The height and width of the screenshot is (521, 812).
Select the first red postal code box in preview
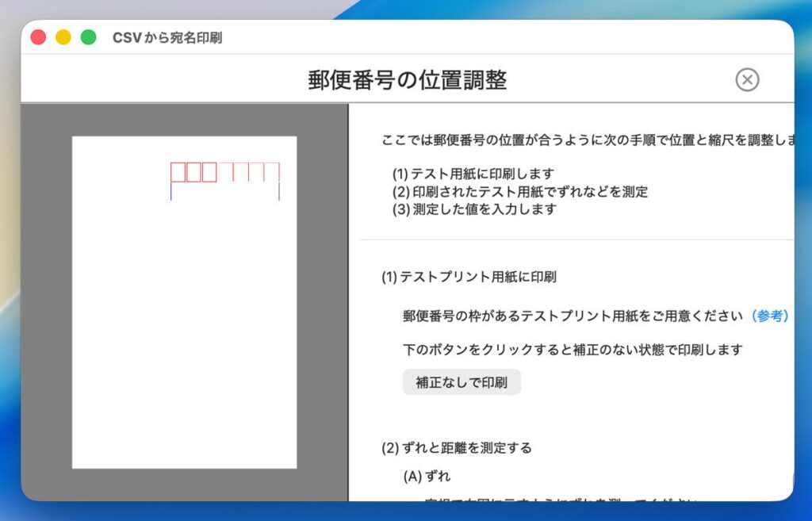[x=178, y=172]
